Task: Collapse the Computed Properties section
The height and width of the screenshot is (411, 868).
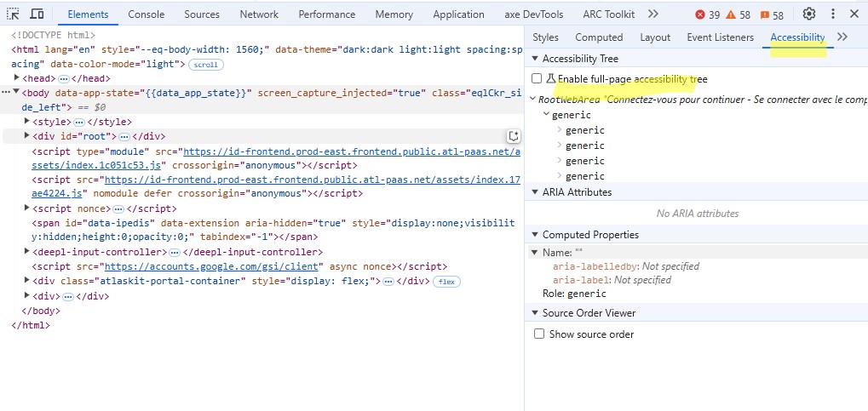Action: (x=535, y=235)
